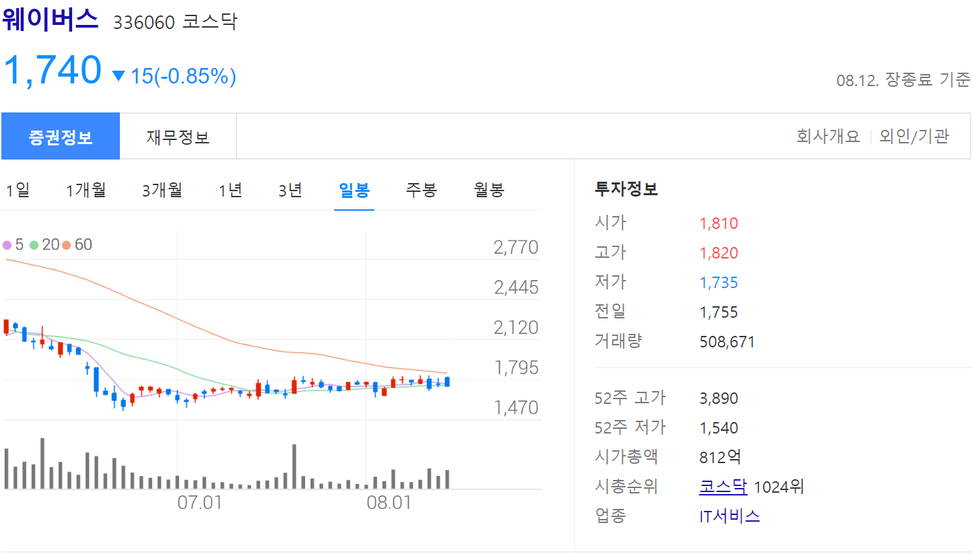The width and height of the screenshot is (980, 554).
Task: Click the purple 5-day moving average dot
Action: (x=7, y=245)
